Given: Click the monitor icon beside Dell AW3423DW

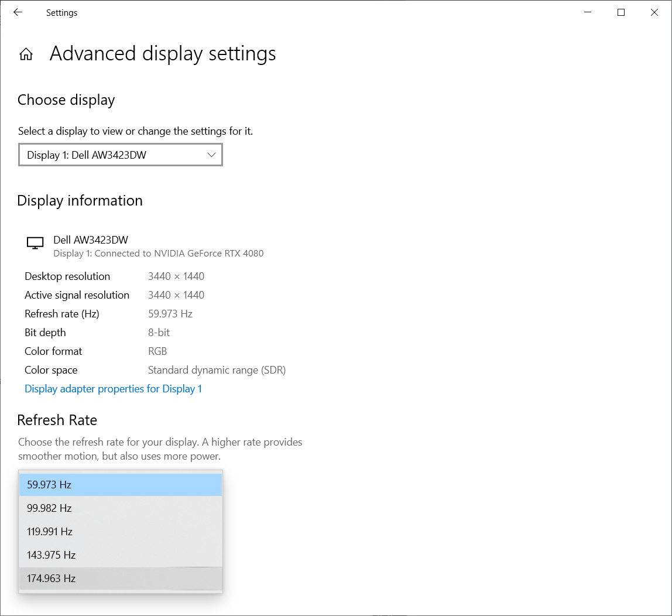Looking at the screenshot, I should click(x=35, y=243).
